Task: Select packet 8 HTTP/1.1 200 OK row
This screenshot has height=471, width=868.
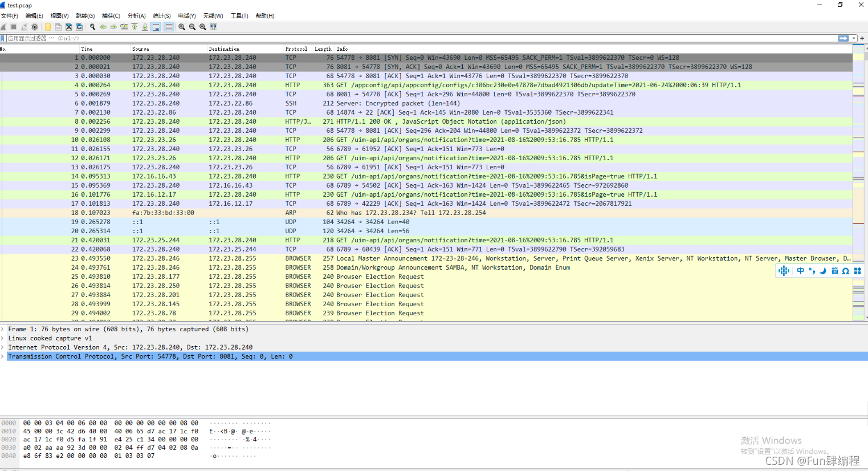Action: [x=426, y=121]
